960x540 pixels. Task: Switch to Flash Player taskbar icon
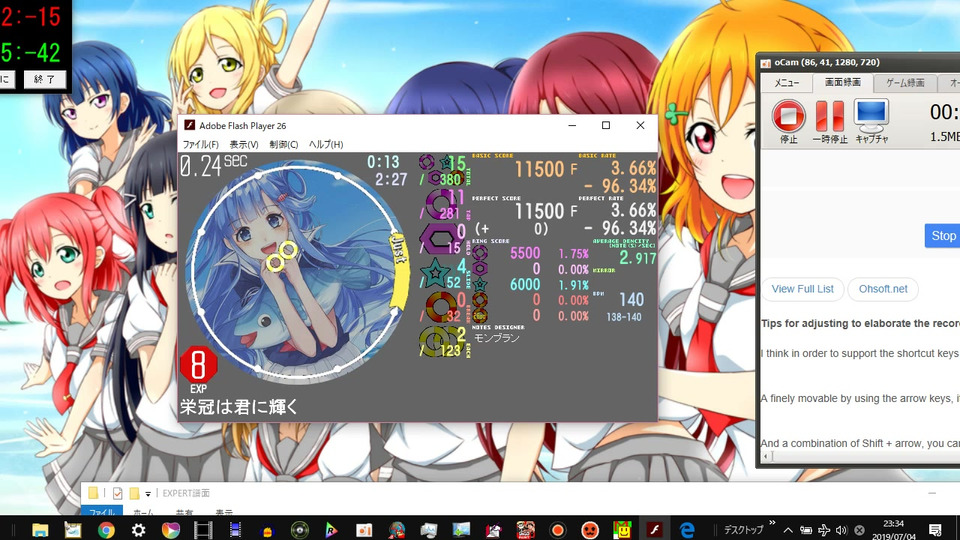(654, 529)
